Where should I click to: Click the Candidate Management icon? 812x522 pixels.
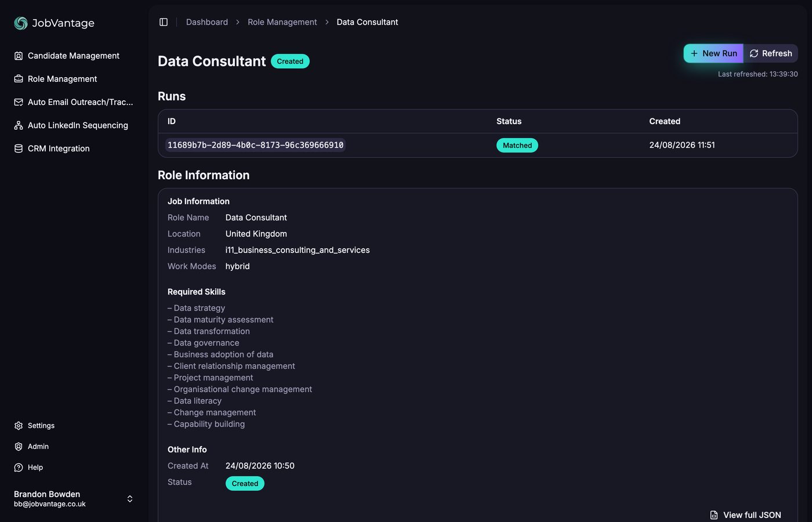pyautogui.click(x=19, y=56)
